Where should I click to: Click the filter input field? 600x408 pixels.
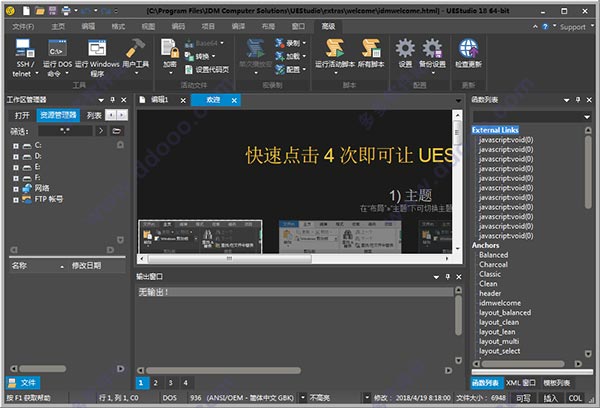pyautogui.click(x=65, y=131)
